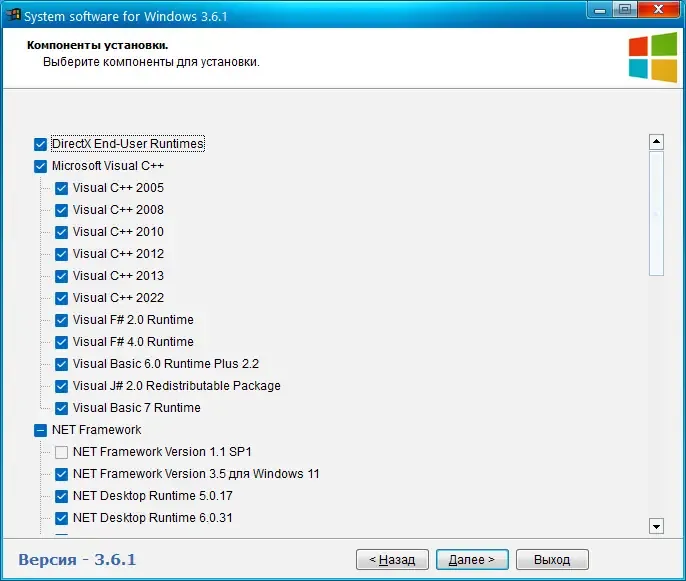Screen dimensions: 686x581
Task: Toggle the Microsoft Visual C++ group checkbox
Action: (x=40, y=166)
